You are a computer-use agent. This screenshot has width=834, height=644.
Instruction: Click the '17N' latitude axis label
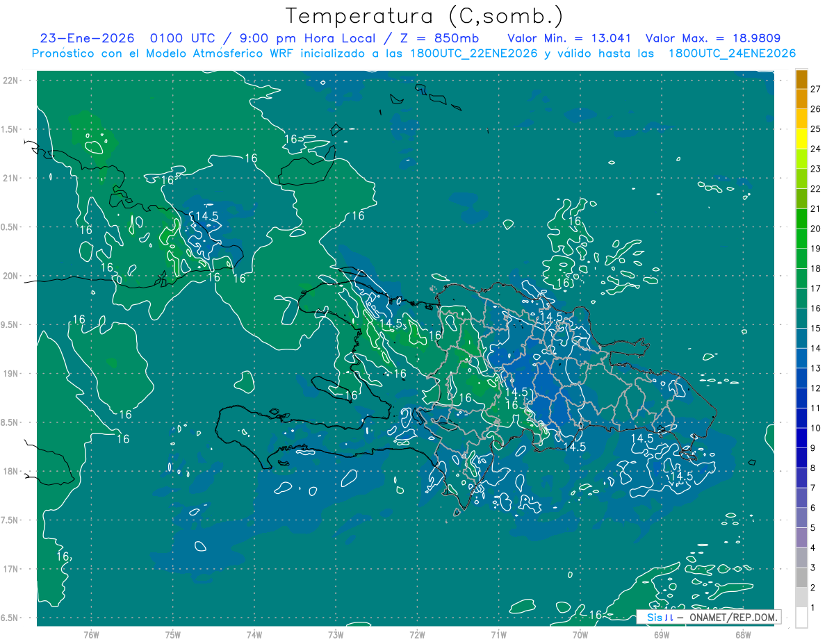tap(11, 569)
